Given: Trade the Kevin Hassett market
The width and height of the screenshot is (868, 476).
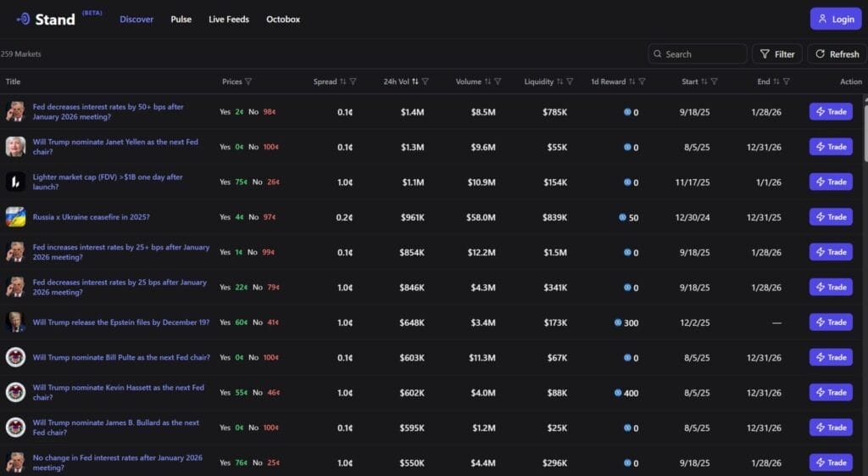Looking at the screenshot, I should pos(831,392).
